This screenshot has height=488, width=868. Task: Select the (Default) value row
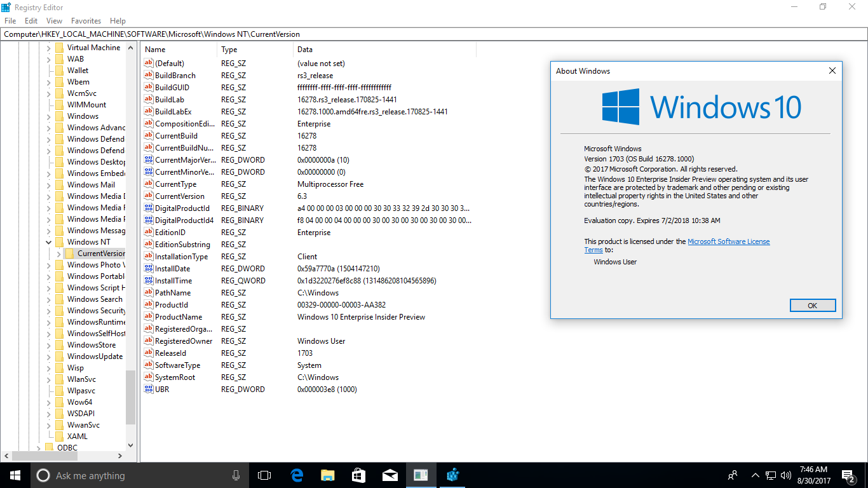[x=308, y=63]
